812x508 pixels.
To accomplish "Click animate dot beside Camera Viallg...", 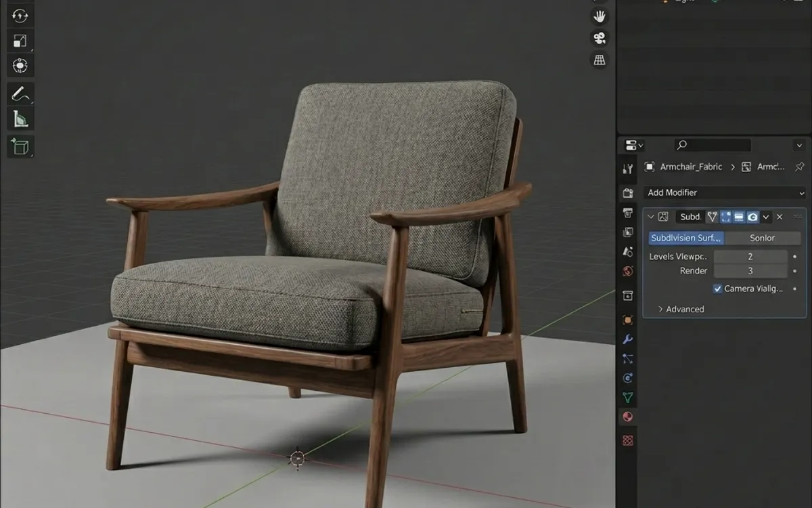I will (x=795, y=289).
